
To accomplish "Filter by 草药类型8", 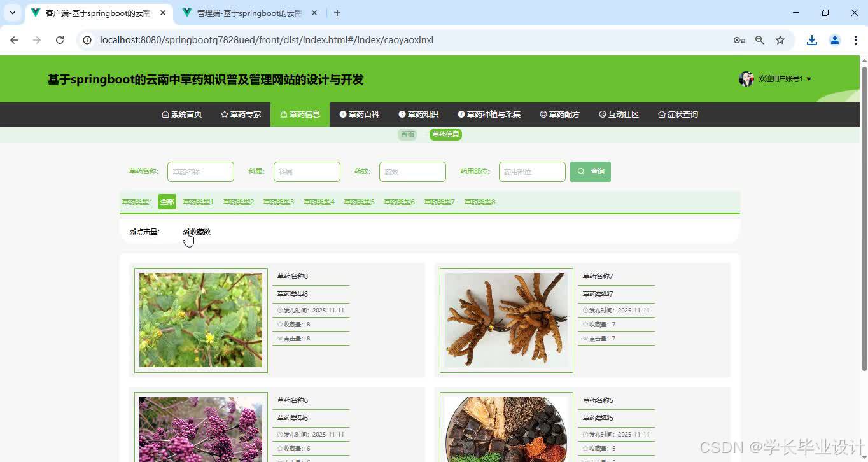I will tap(480, 202).
